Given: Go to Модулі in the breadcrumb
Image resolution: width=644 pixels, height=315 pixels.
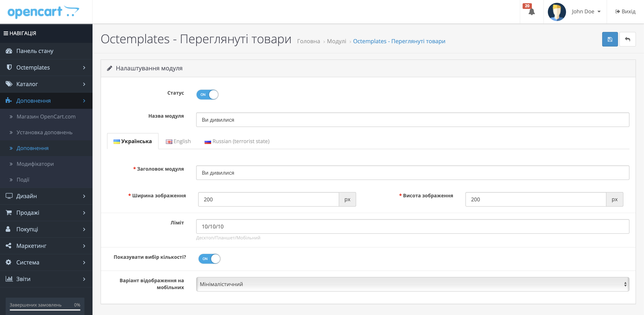Looking at the screenshot, I should click(336, 41).
